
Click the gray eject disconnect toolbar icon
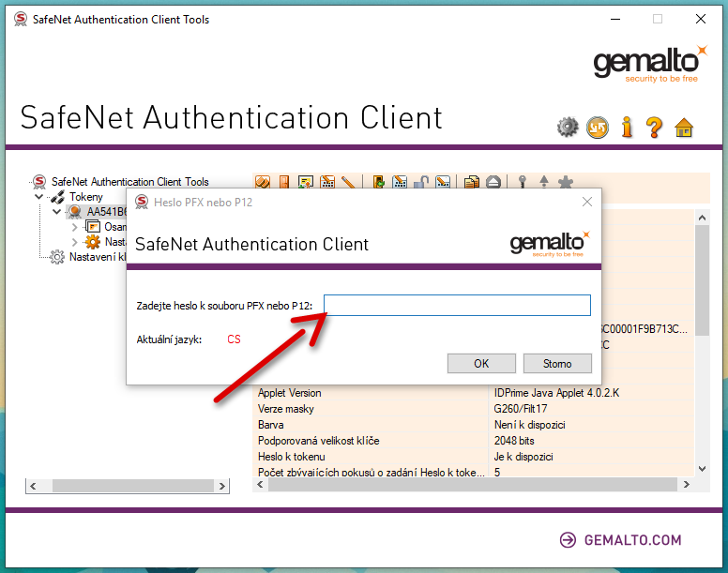pyautogui.click(x=493, y=182)
